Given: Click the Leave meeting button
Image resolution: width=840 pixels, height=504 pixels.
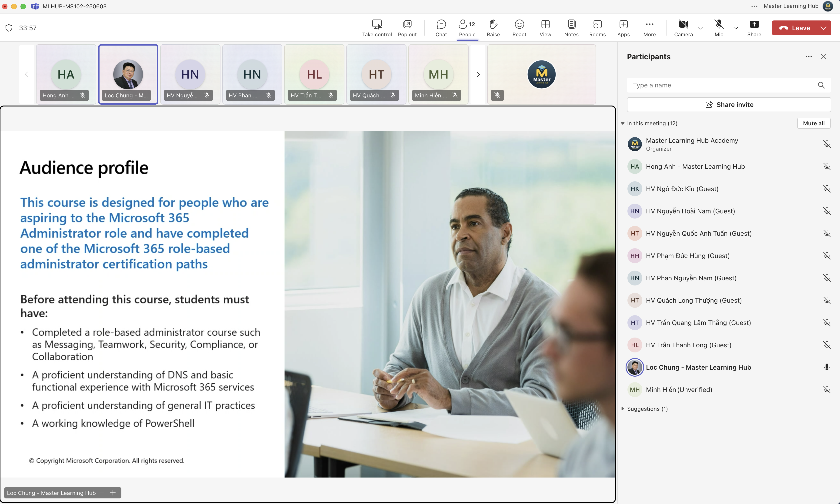Looking at the screenshot, I should point(794,28).
